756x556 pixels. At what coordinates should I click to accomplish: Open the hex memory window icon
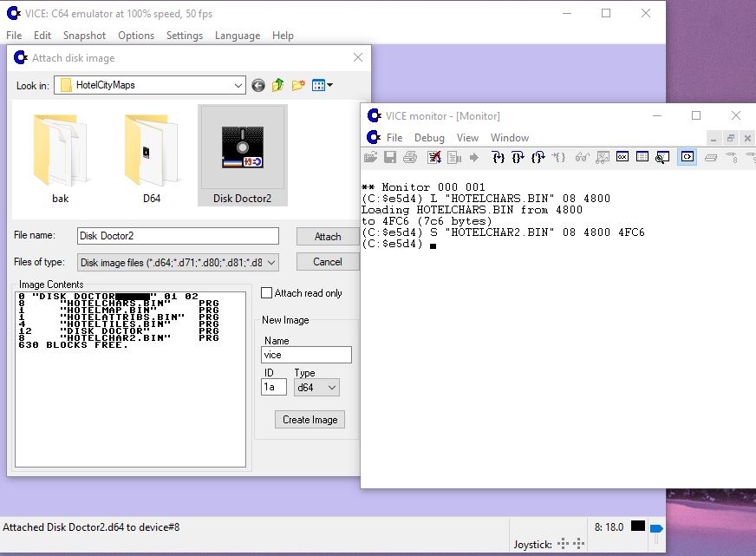click(x=622, y=157)
